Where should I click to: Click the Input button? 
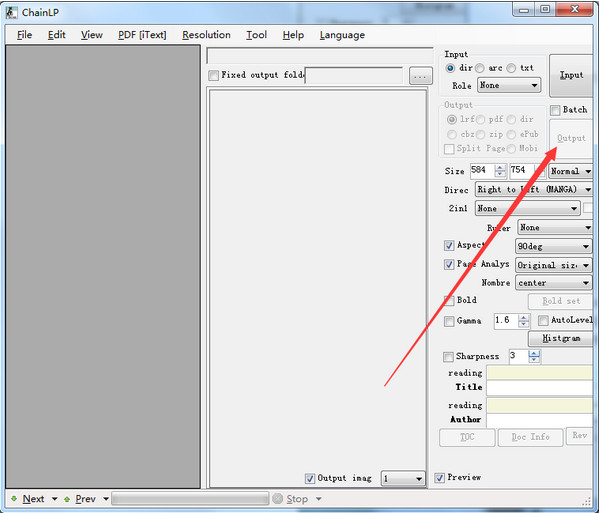point(571,75)
